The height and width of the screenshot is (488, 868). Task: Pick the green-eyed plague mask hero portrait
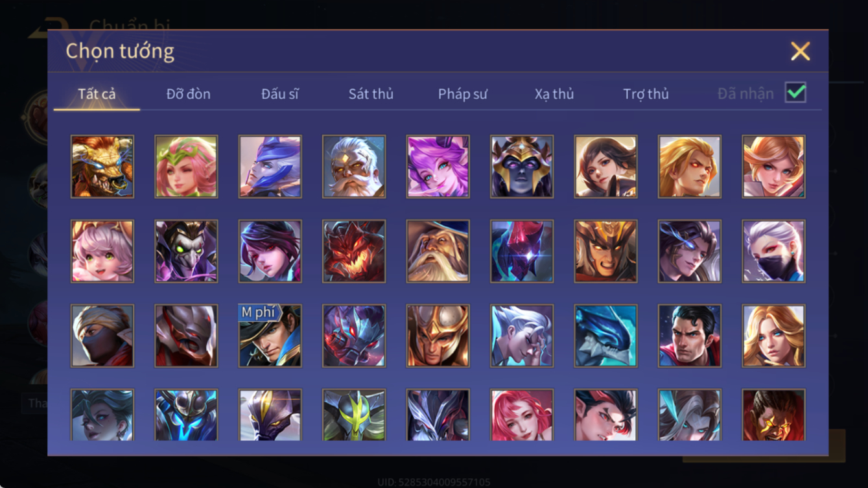(186, 251)
